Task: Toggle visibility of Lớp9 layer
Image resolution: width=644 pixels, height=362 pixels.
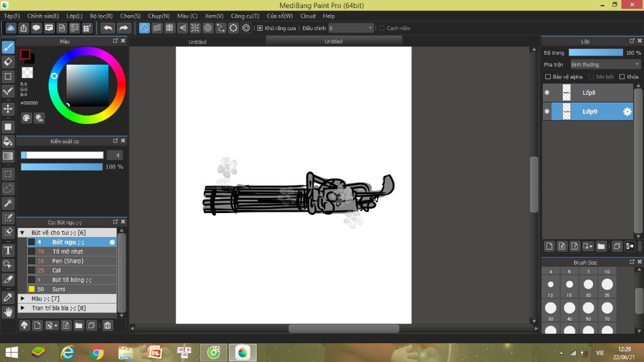Action: pos(547,112)
